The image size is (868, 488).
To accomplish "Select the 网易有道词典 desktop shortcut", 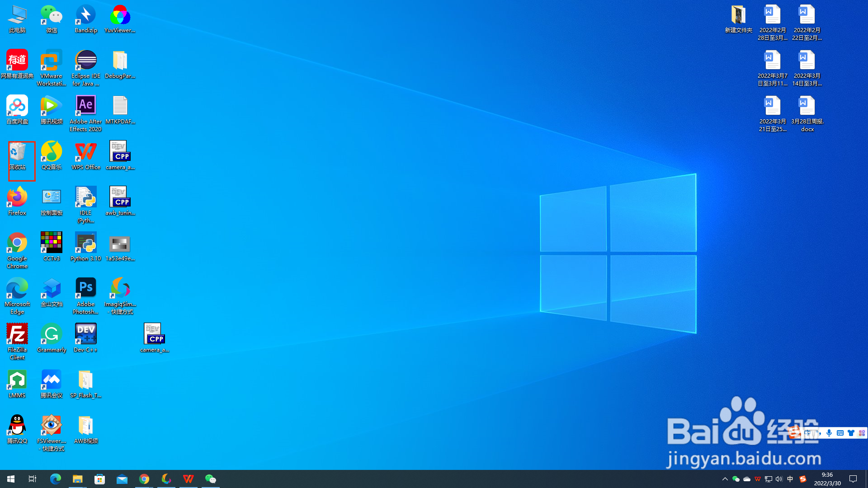I will coord(17,65).
